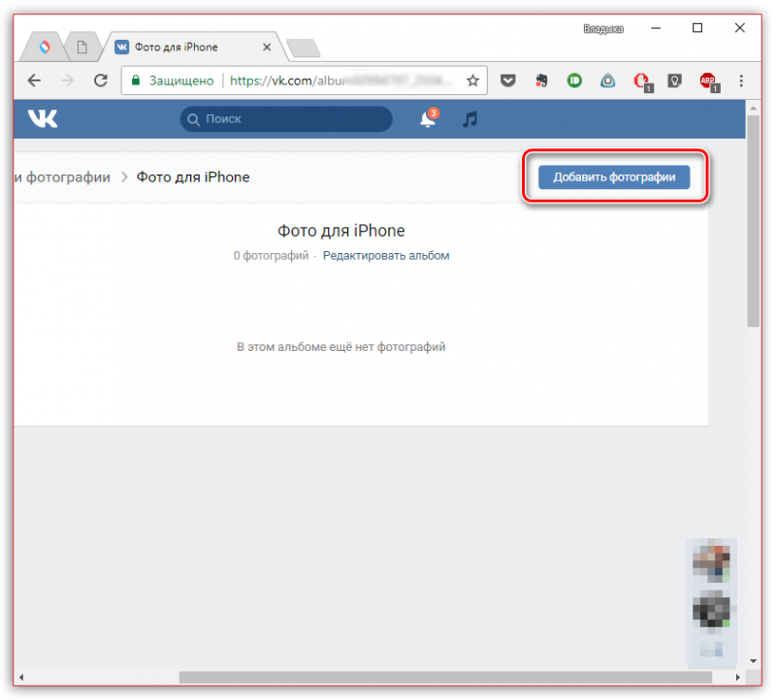Click the blue triangle extension icon
The width and height of the screenshot is (776, 700).
point(608,80)
